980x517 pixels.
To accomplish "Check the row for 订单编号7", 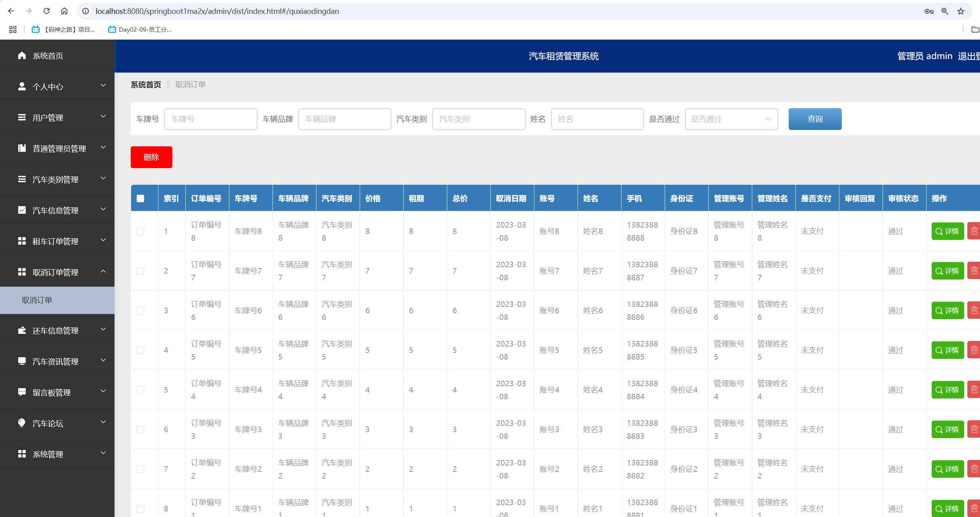I will tap(141, 271).
